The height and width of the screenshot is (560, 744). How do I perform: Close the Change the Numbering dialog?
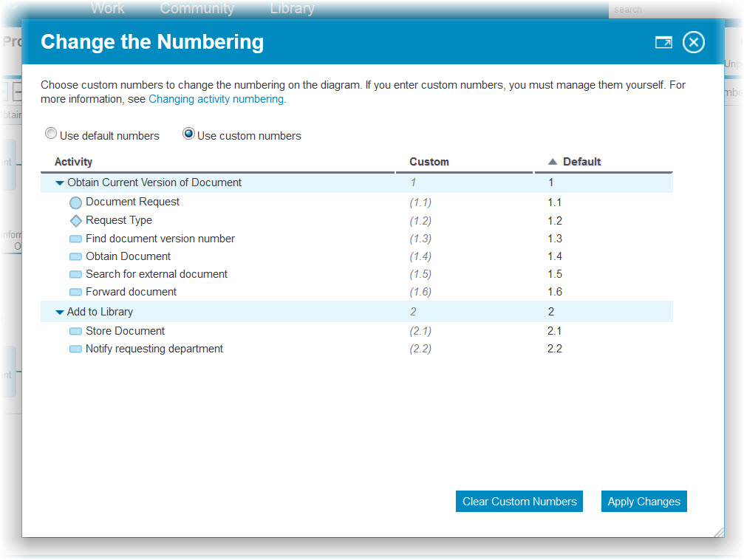(693, 42)
